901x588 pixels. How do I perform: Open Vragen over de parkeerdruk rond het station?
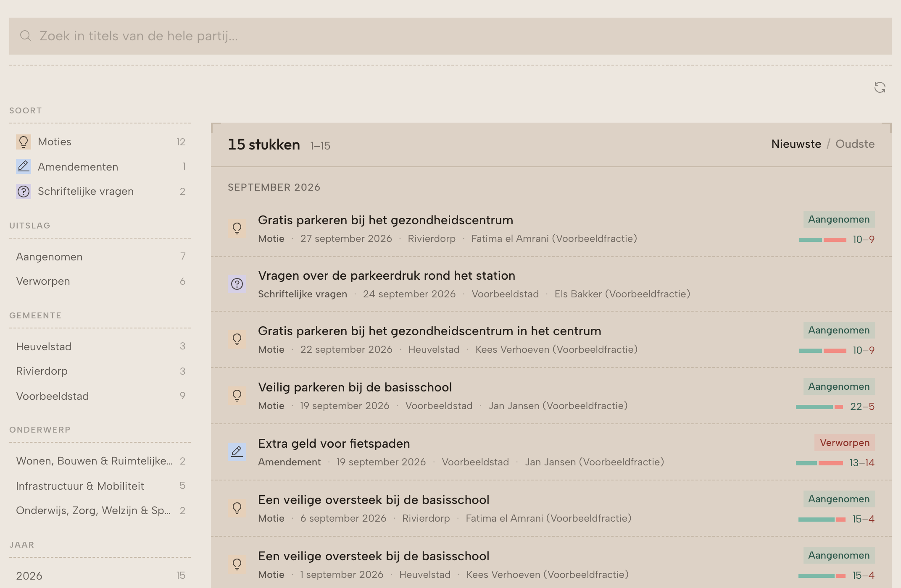[x=387, y=276]
